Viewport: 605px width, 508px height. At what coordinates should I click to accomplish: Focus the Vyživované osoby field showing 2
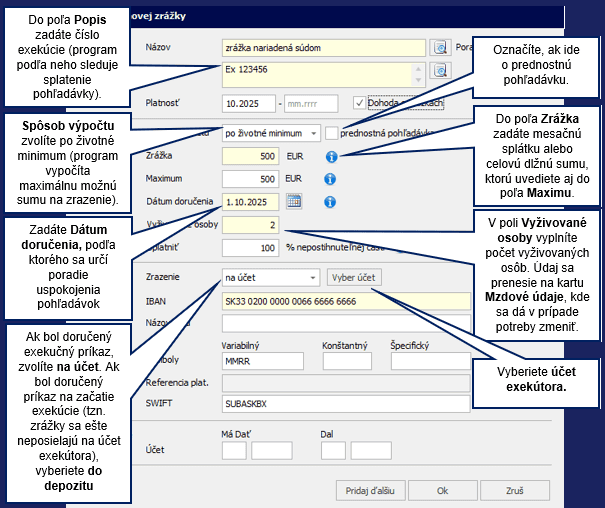coord(250,224)
